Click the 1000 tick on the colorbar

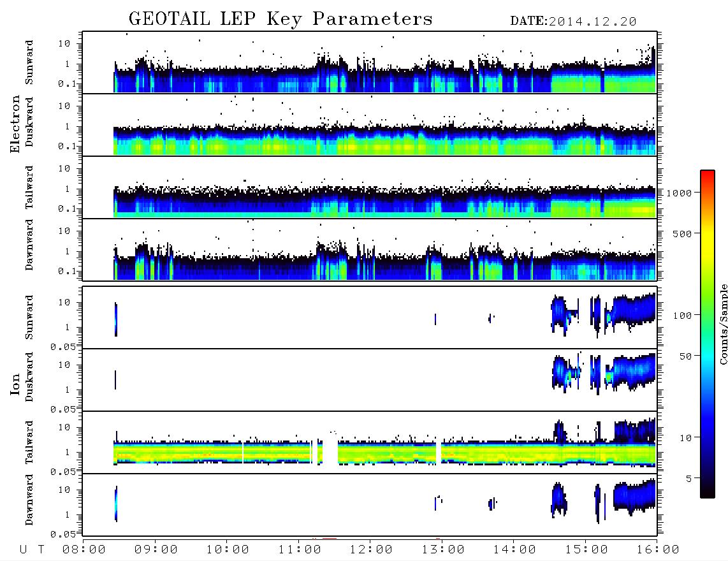pos(679,193)
